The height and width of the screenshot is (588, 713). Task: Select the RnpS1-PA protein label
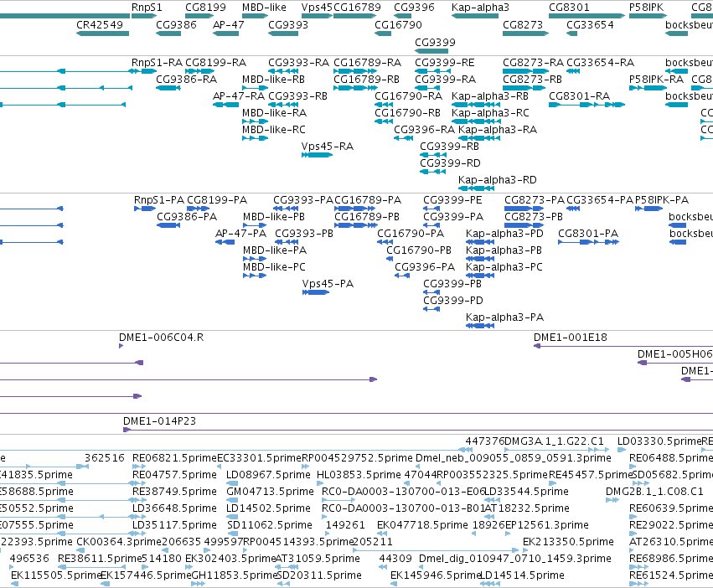[x=159, y=200]
